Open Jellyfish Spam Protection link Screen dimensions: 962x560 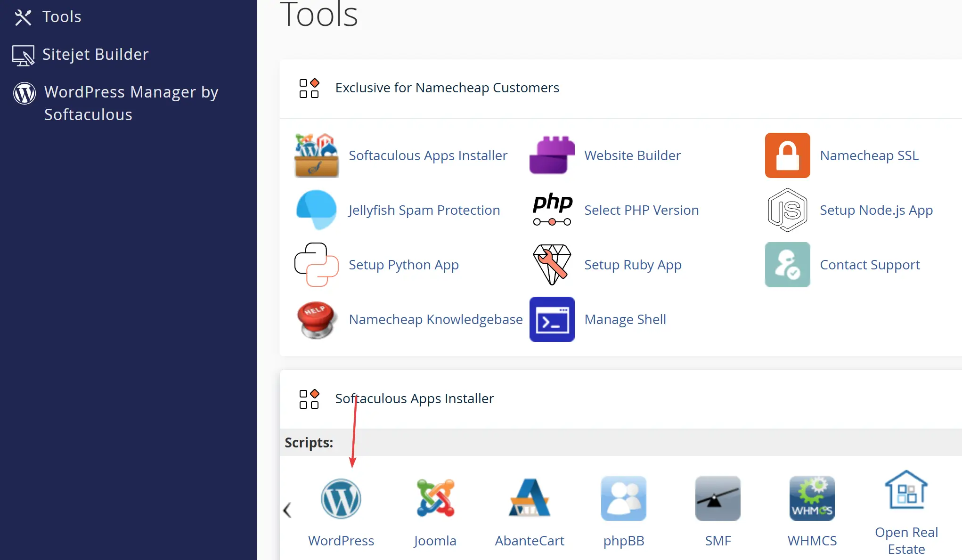click(424, 210)
